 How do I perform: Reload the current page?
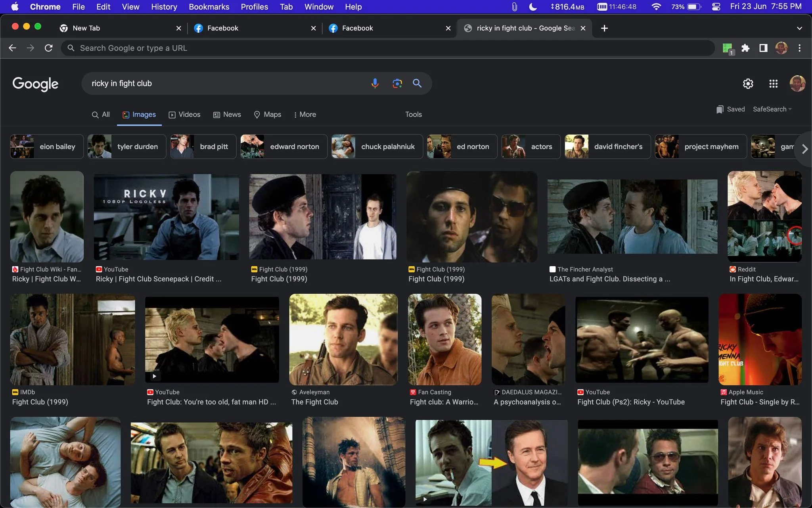[49, 48]
